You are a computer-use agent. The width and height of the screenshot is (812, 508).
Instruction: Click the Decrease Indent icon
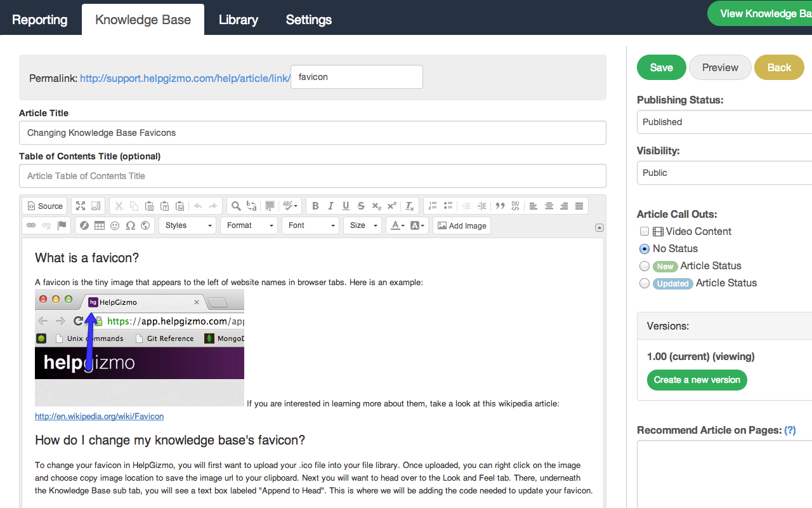(x=466, y=206)
